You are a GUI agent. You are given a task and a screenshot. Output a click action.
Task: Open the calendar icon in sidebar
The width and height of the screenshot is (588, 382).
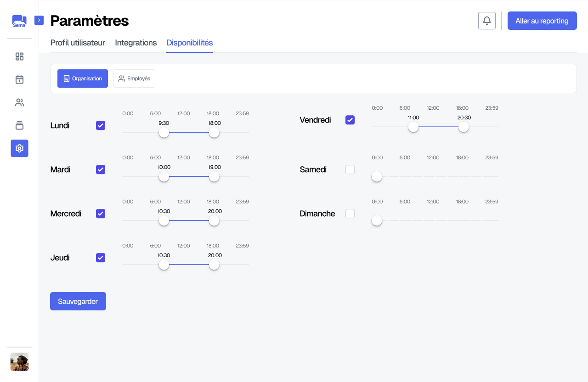[x=19, y=79]
